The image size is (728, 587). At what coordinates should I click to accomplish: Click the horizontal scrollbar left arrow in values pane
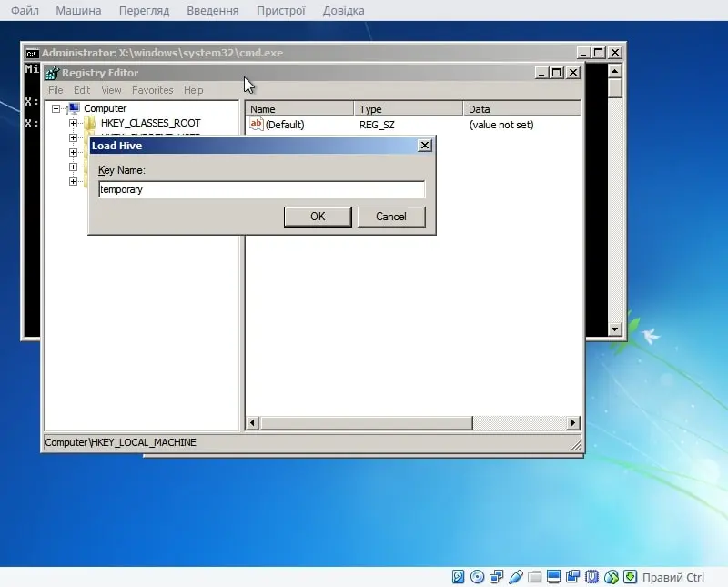point(252,423)
